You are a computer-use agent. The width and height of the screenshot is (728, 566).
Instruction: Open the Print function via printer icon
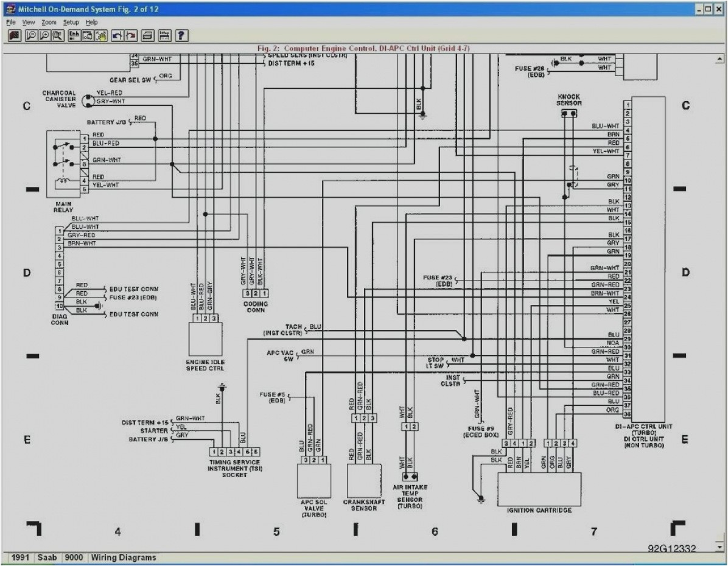click(147, 35)
